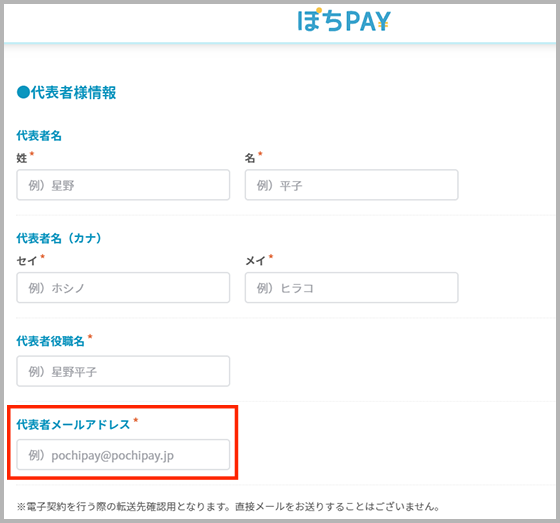Click the 姓 field label
The height and width of the screenshot is (523, 560).
[22, 158]
